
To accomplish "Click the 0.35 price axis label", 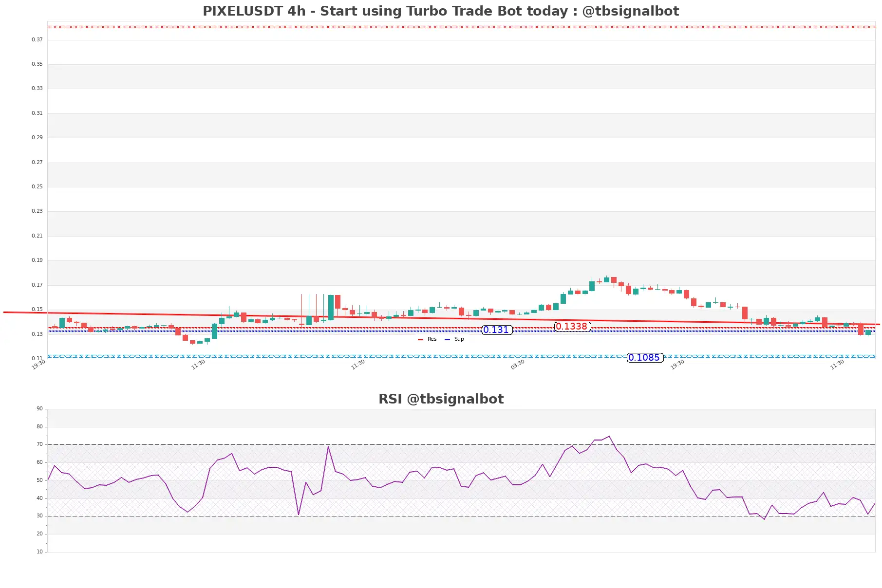I will [37, 64].
